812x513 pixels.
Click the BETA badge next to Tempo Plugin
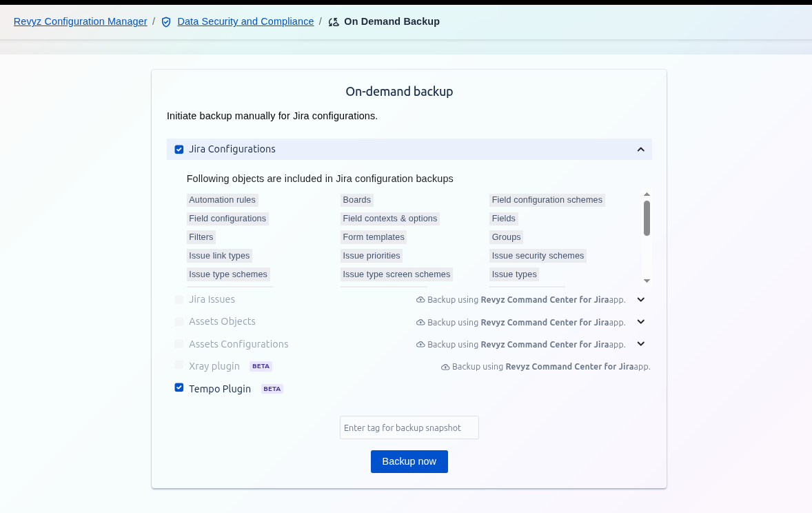[x=272, y=389]
